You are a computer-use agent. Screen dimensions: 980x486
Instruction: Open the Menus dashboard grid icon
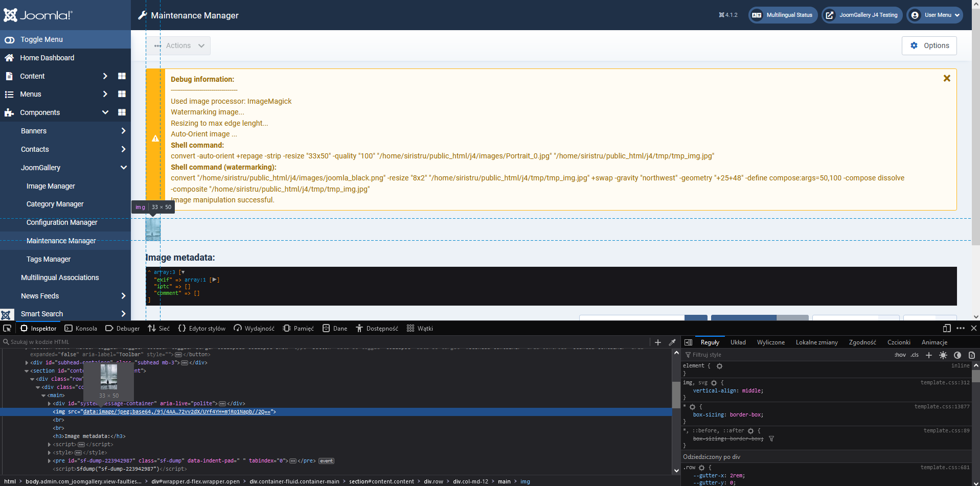[122, 94]
